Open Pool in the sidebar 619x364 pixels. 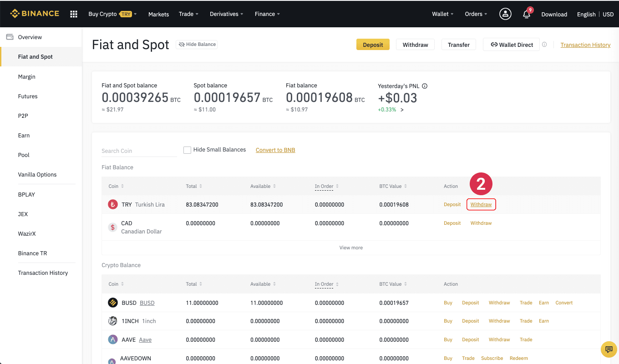tap(24, 155)
